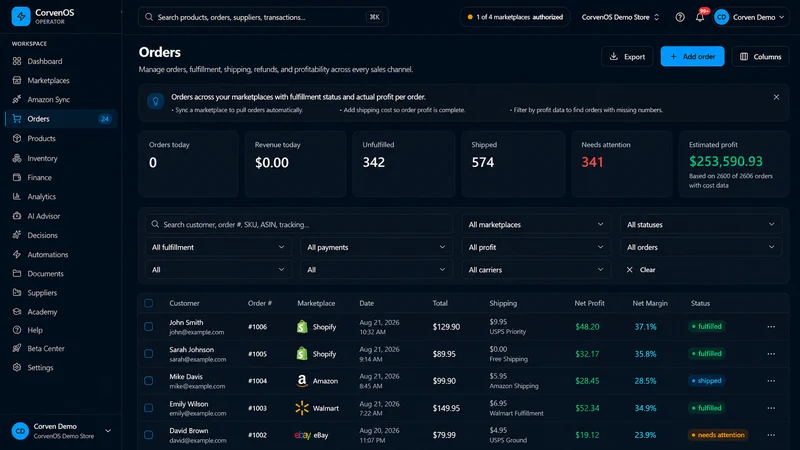
Task: Open the CorvenOS Demo Store switcher
Action: [x=620, y=17]
